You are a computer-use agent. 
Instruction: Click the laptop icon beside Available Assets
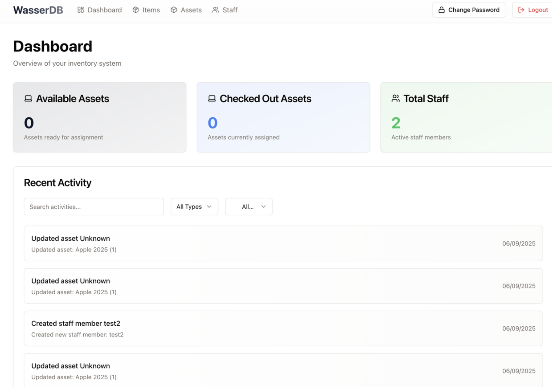pyautogui.click(x=28, y=98)
